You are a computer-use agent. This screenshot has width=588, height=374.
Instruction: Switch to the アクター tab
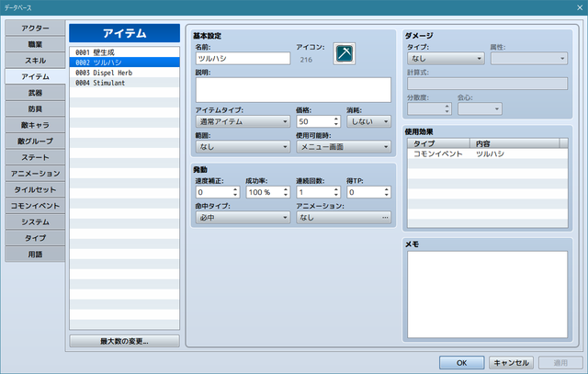tap(35, 28)
